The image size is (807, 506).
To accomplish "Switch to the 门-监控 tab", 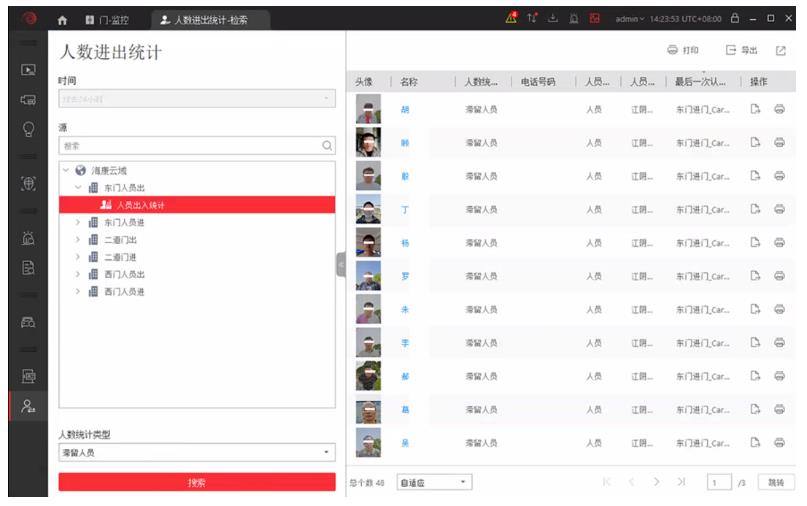I will tap(106, 19).
